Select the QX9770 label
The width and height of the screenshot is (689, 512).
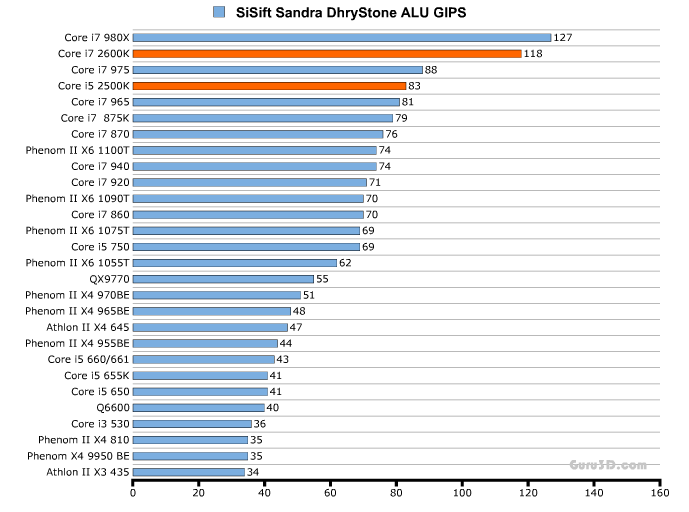click(x=109, y=279)
